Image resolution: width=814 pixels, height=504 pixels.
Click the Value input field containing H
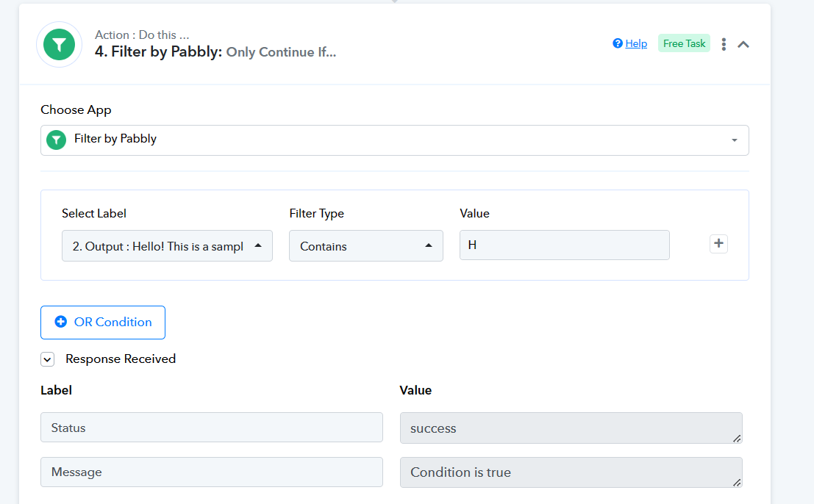[x=564, y=245]
